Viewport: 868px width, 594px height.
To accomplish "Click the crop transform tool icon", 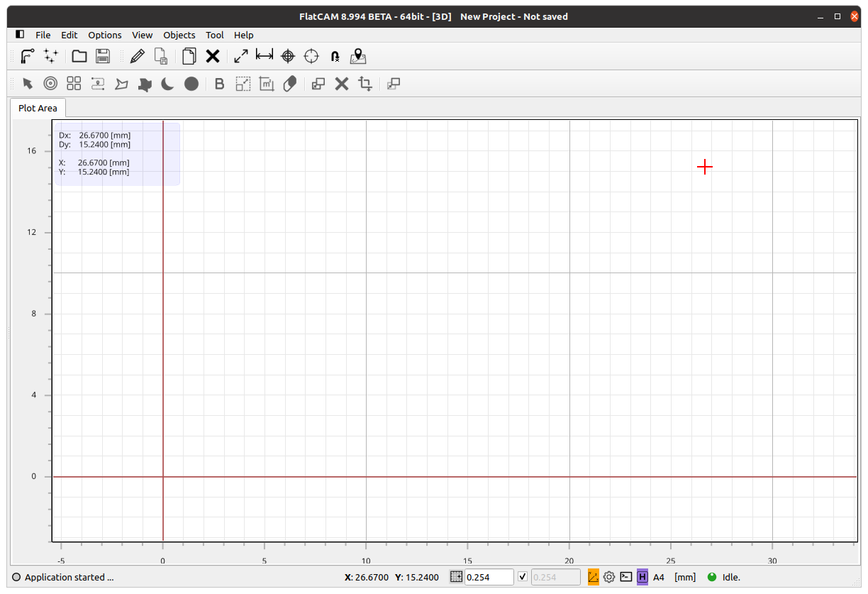I will coord(365,84).
